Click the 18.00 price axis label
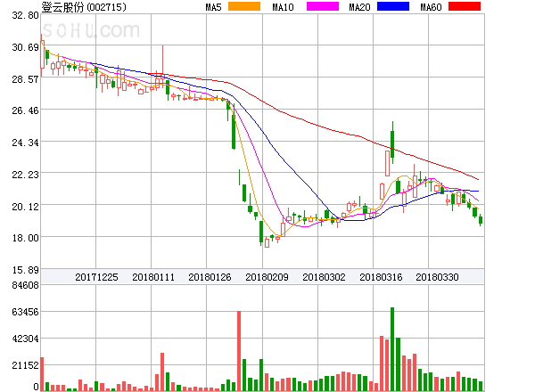 (25, 238)
